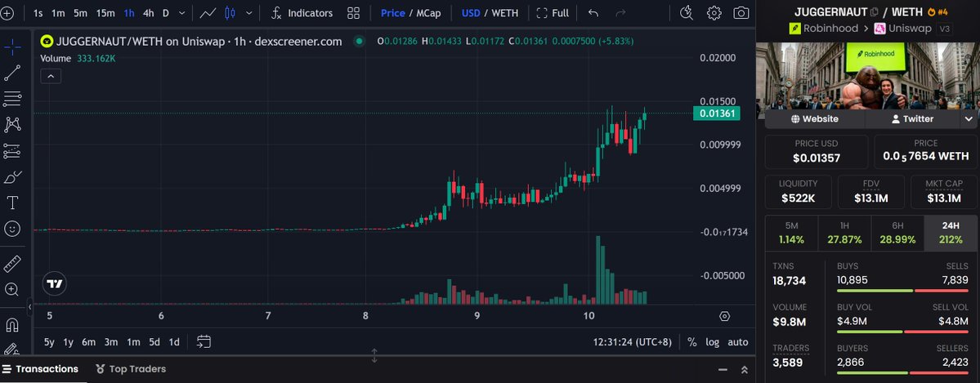Click the token banner image
This screenshot has height=383, width=980.
[867, 76]
